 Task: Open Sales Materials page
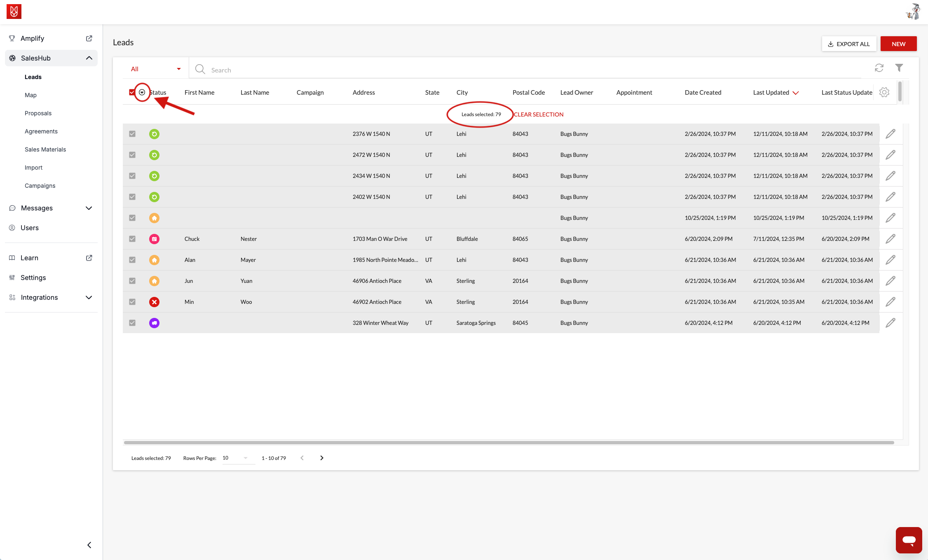(45, 149)
